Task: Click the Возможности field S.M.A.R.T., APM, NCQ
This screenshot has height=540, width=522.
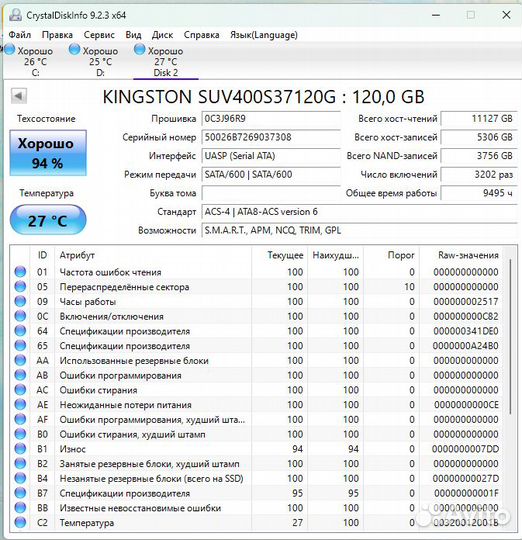Action: point(359,230)
